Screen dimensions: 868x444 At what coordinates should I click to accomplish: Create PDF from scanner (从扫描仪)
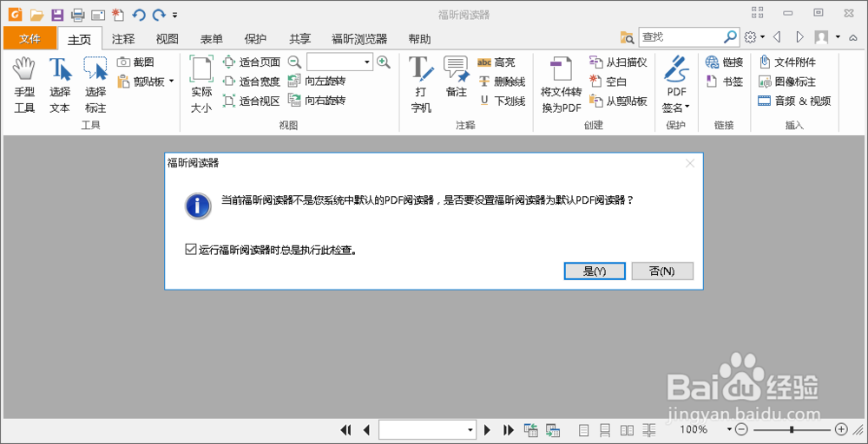point(618,62)
